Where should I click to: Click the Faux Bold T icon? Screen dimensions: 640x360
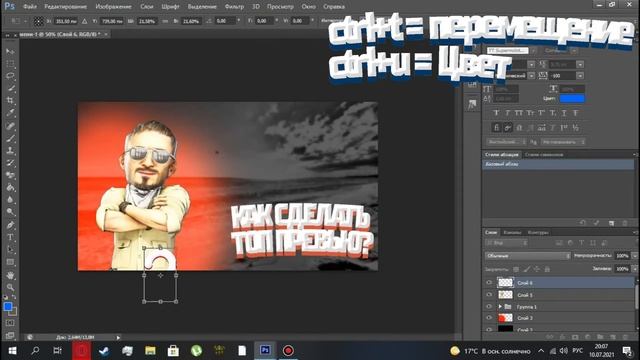click(496, 113)
